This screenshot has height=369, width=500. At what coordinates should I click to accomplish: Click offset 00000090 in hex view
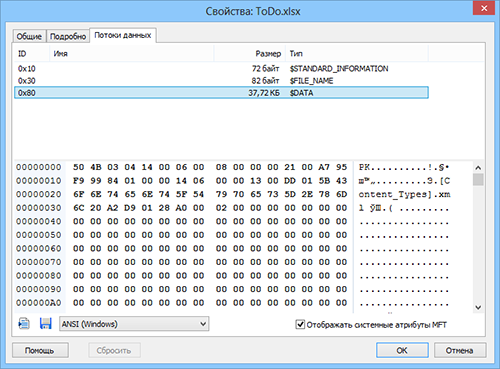click(x=39, y=289)
